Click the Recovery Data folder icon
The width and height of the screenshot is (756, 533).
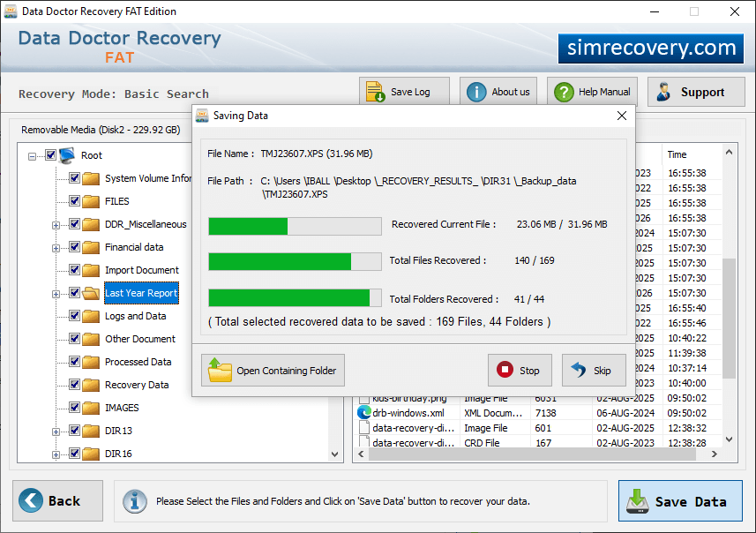click(91, 385)
